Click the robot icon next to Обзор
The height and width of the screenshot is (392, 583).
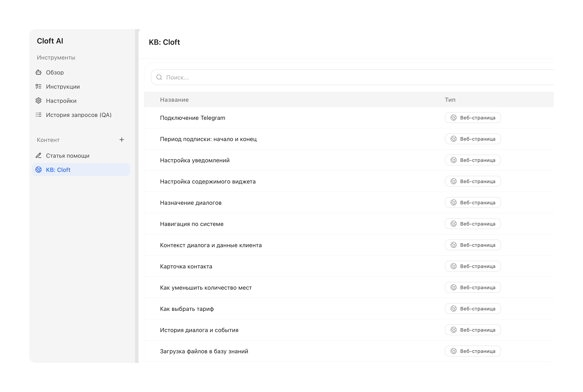point(38,72)
